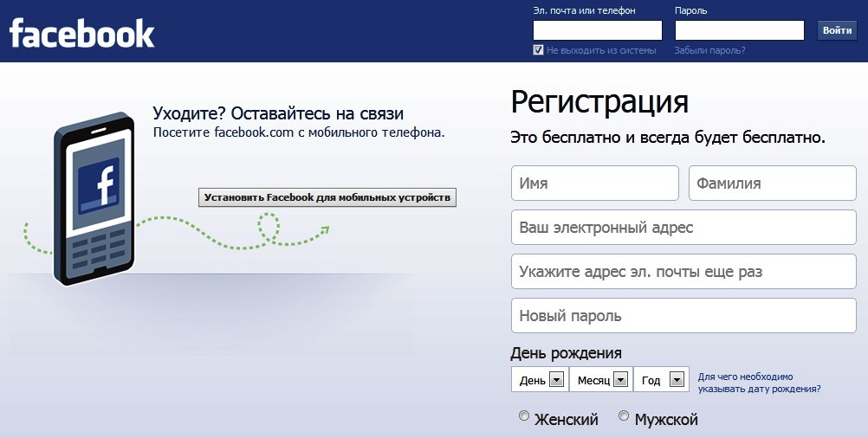This screenshot has height=438, width=868.
Task: Open the День dropdown
Action: 540,380
